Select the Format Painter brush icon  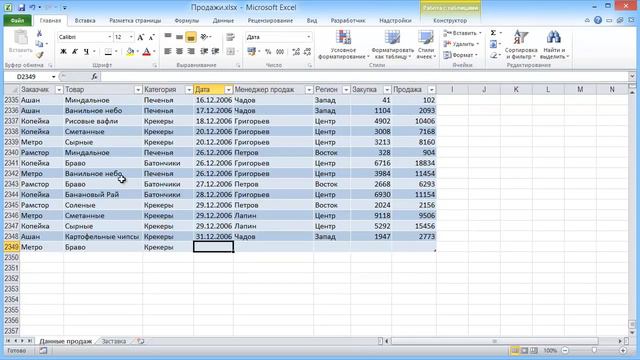pos(39,55)
